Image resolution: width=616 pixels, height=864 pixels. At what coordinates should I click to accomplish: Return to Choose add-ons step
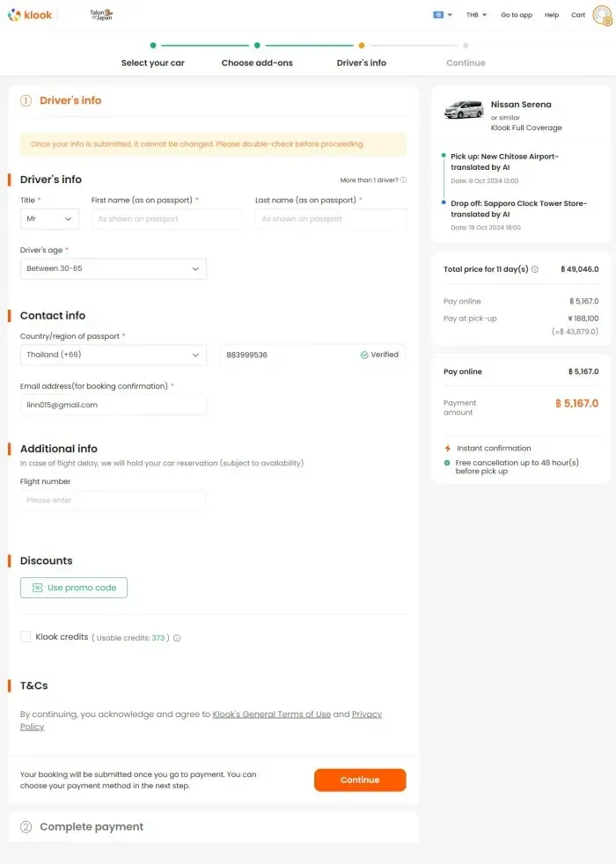[x=257, y=62]
